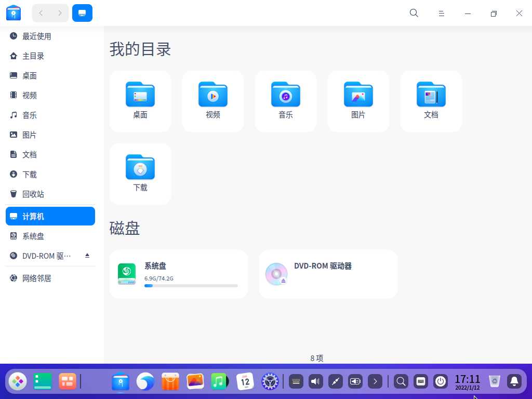Launch the browser from dock
This screenshot has height=399, width=532.
coord(145,381)
